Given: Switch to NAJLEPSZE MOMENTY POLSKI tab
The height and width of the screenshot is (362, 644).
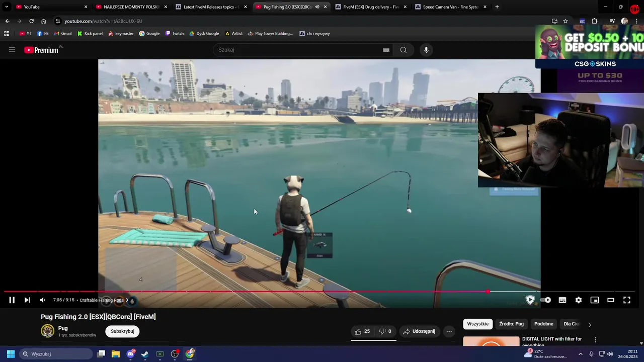Looking at the screenshot, I should coord(132,7).
